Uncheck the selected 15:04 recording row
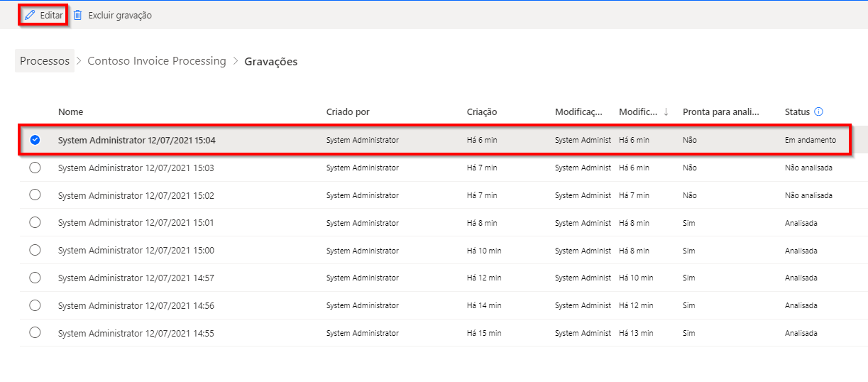The height and width of the screenshot is (382, 868). [x=35, y=141]
